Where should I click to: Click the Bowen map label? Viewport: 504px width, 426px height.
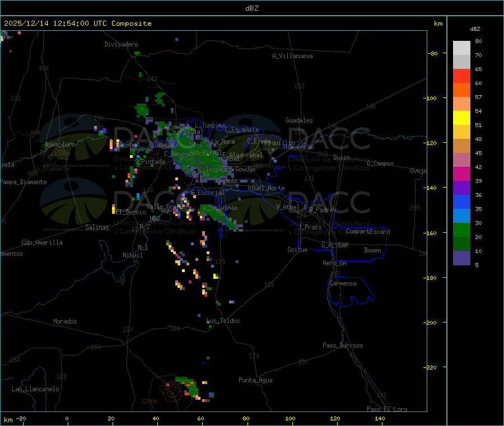[x=373, y=250]
